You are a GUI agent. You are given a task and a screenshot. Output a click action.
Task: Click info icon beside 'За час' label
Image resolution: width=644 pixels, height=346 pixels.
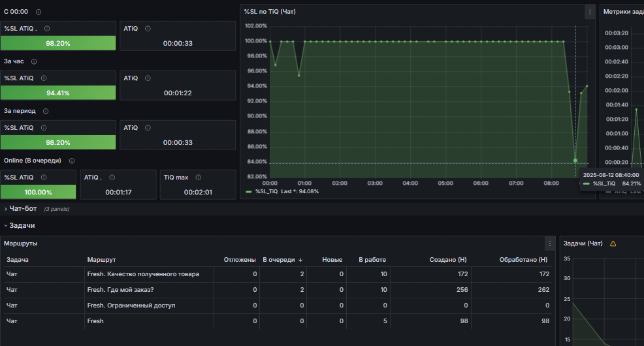click(34, 61)
